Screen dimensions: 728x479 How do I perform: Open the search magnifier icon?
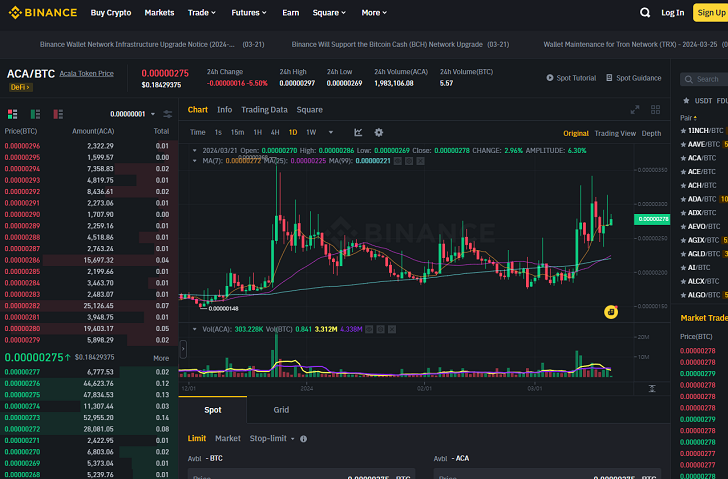(x=644, y=13)
